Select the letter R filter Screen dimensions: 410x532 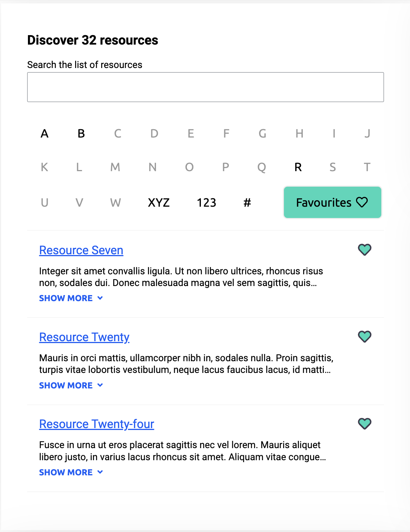coord(298,167)
